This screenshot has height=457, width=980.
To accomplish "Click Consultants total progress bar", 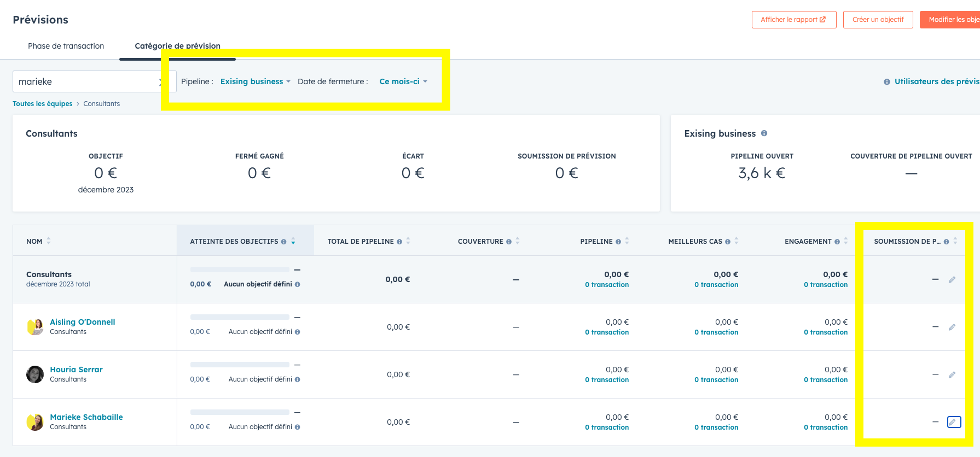I will pos(240,269).
